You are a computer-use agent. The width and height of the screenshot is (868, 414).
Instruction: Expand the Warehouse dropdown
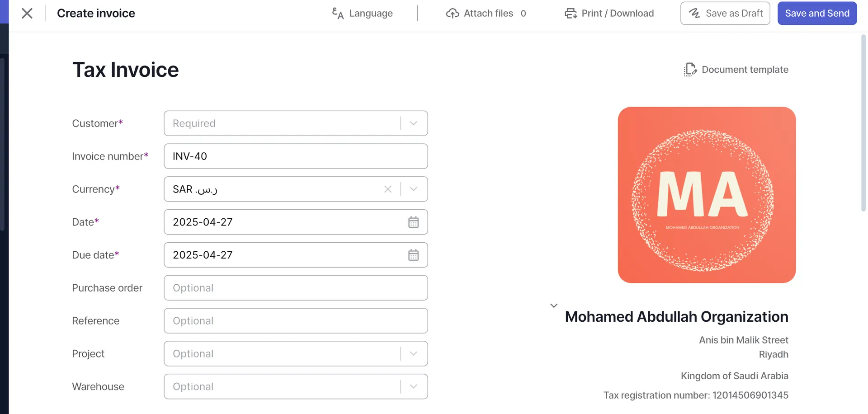[413, 386]
